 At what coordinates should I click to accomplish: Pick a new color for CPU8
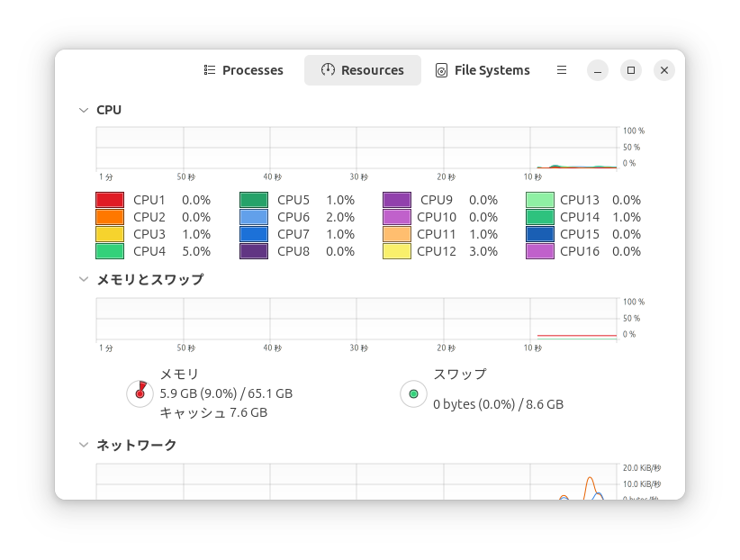tap(253, 251)
